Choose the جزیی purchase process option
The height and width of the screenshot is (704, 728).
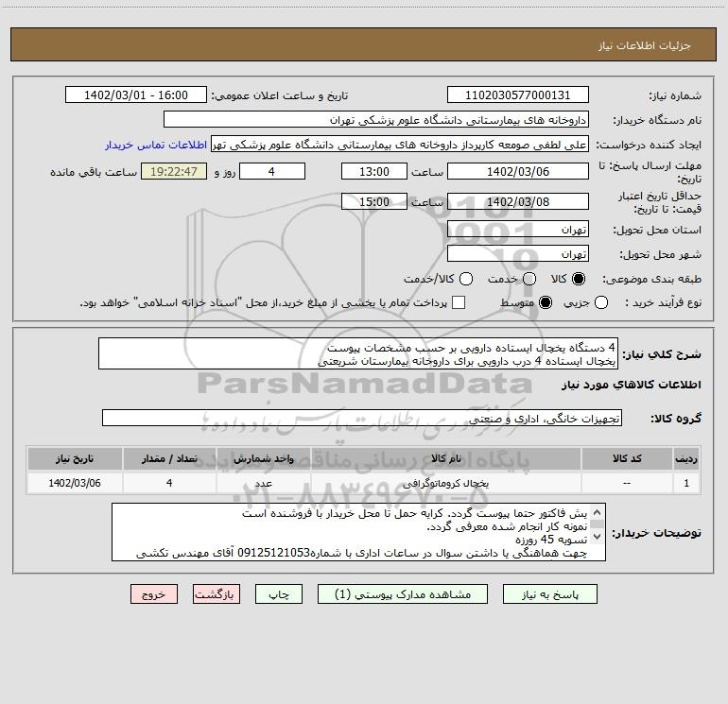click(601, 302)
